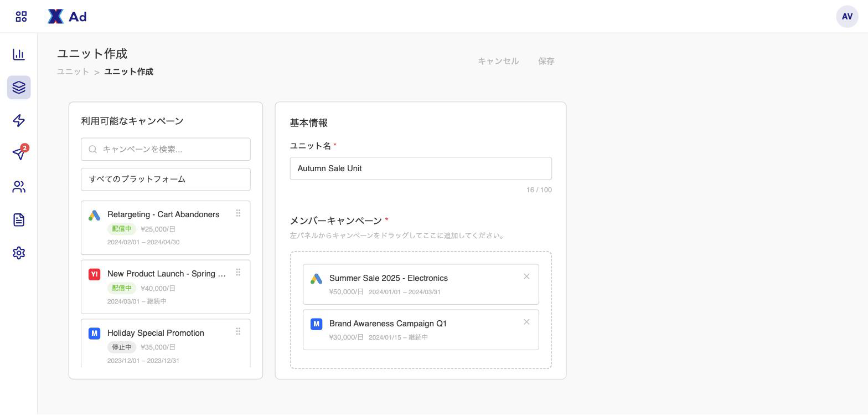The image size is (868, 415).
Task: Open the lightning bolt sidebar icon
Action: (19, 121)
